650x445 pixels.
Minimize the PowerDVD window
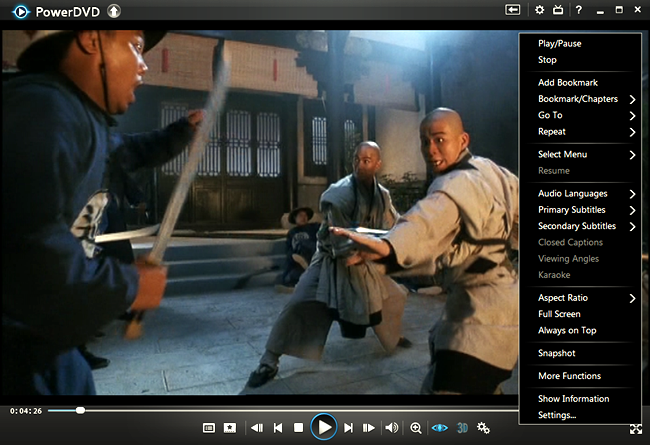(x=600, y=10)
